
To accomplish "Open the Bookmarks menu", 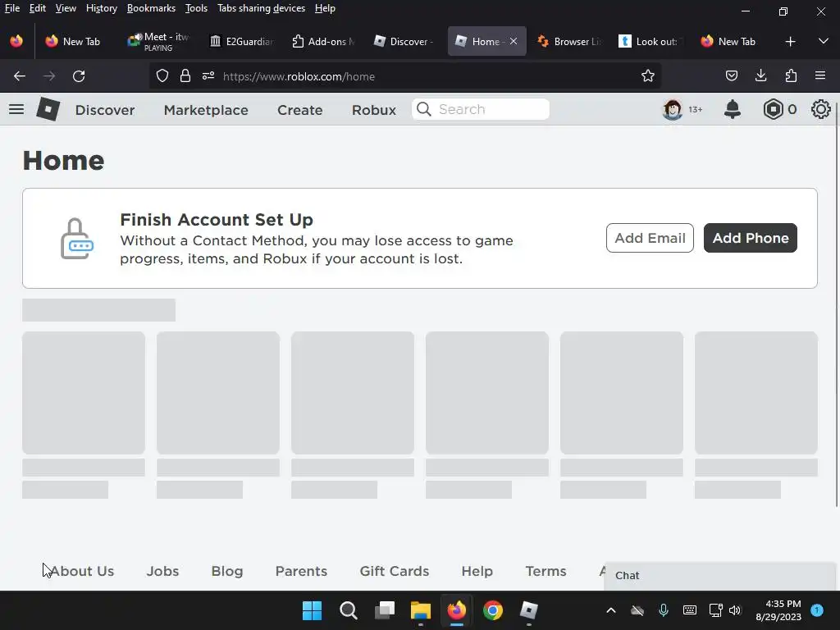I will (x=151, y=8).
